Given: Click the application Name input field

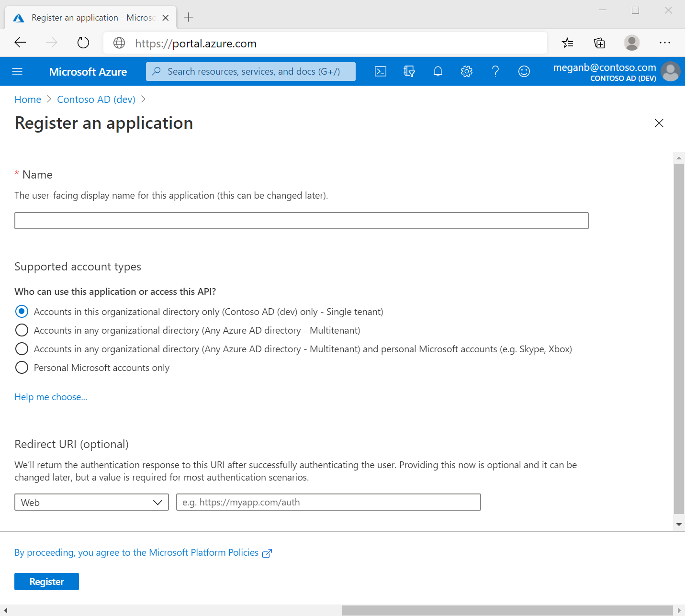Looking at the screenshot, I should pyautogui.click(x=301, y=220).
